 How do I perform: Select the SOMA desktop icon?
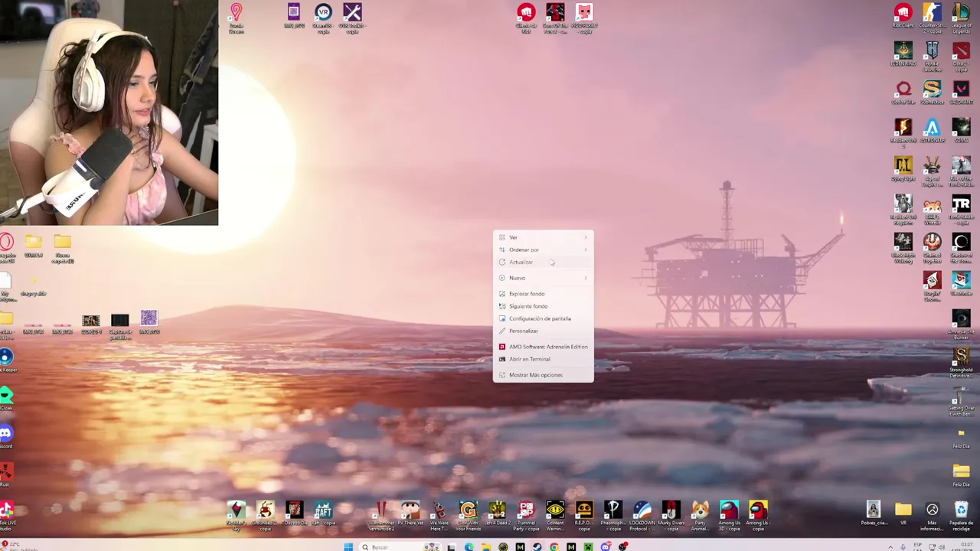pos(961,131)
